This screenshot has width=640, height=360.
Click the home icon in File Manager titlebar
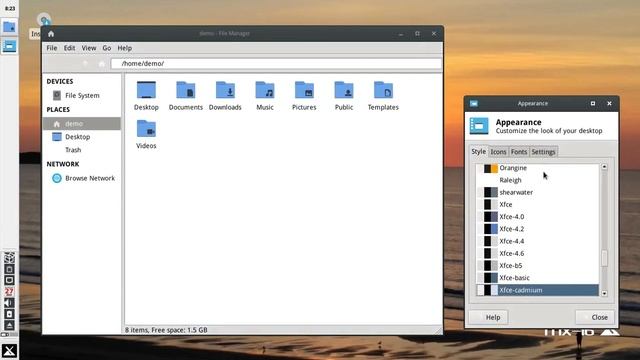pos(51,34)
